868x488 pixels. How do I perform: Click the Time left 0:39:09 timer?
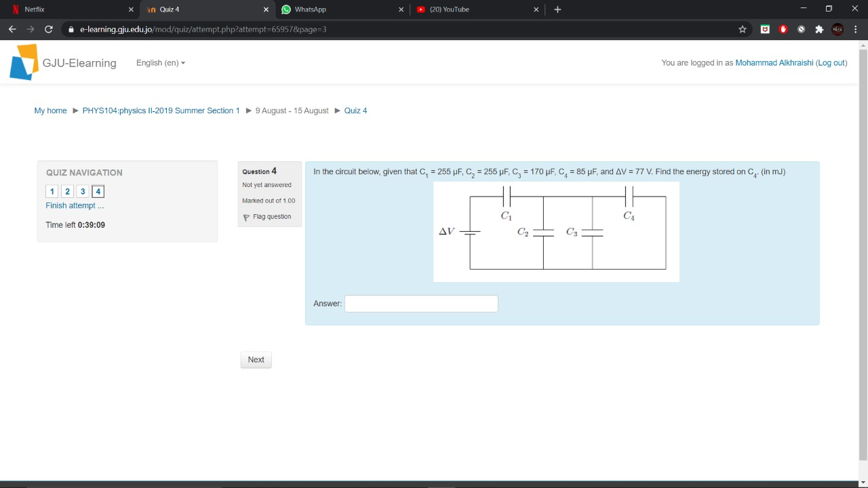[x=75, y=225]
